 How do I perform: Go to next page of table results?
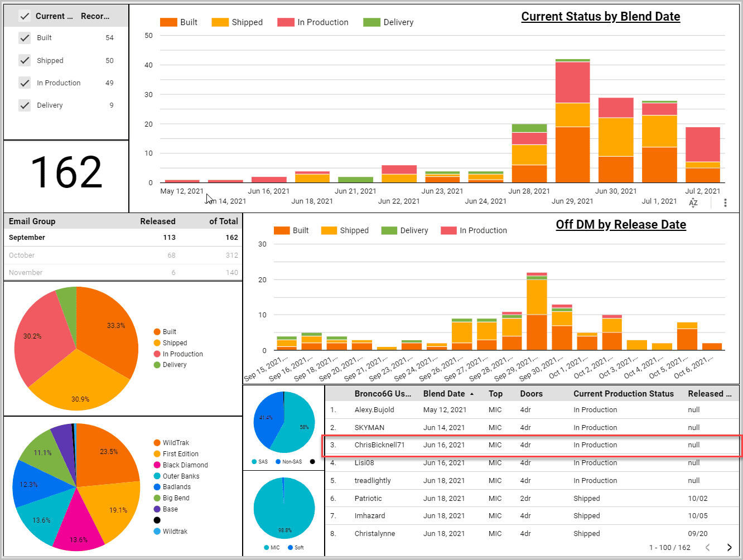729,548
